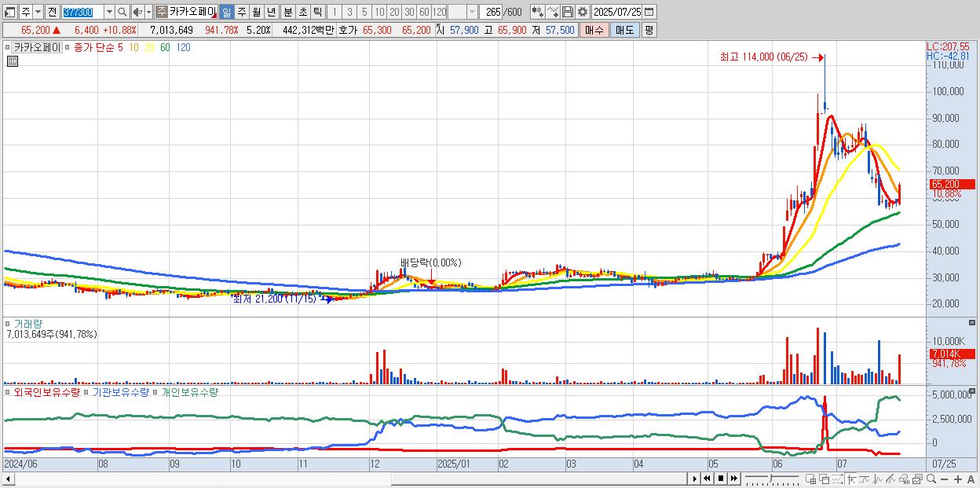Click the fast-forward button in replay controls
This screenshot has height=488, width=980.
click(x=734, y=479)
